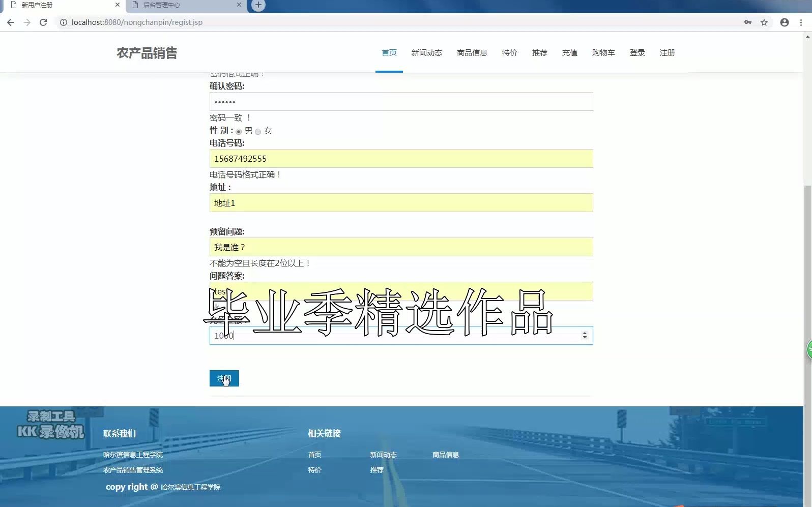This screenshot has width=812, height=507.
Task: Click the recharge amount number field
Action: point(401,336)
